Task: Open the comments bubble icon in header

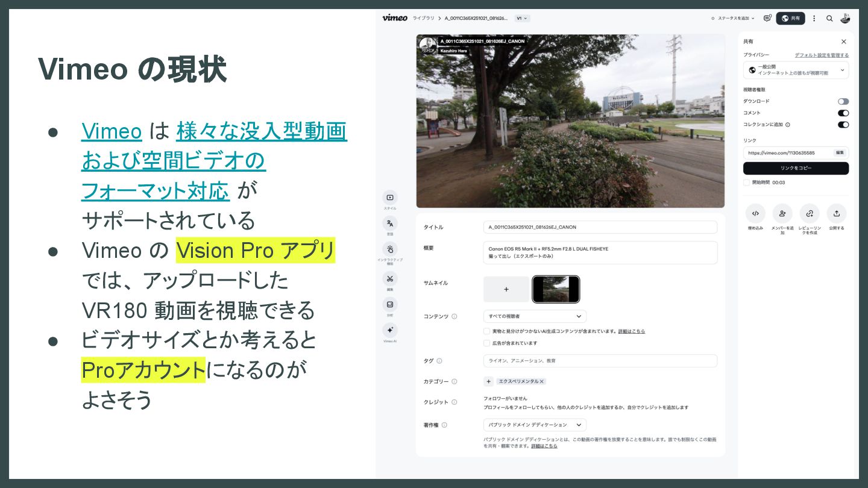Action: point(767,18)
